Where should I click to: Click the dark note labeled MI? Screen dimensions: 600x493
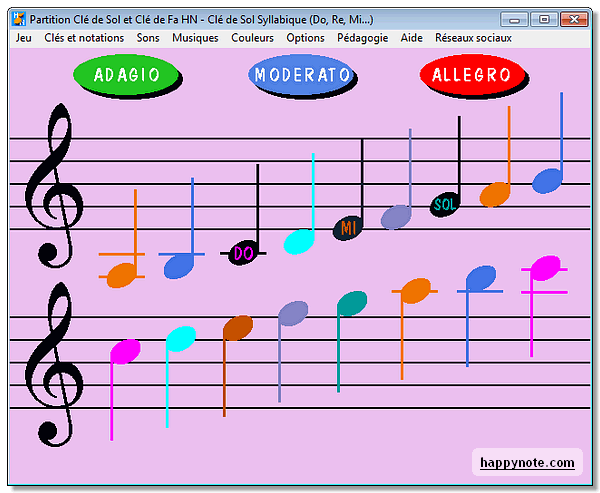pyautogui.click(x=348, y=229)
